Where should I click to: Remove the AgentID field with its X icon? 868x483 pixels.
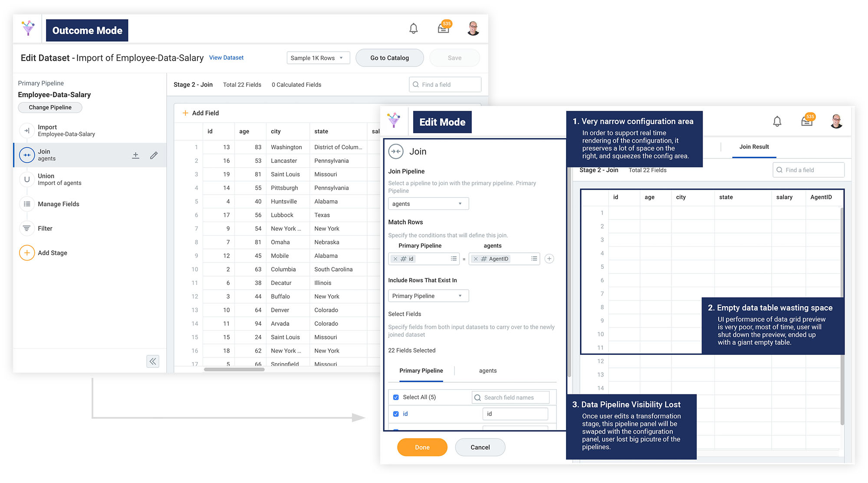(x=476, y=259)
